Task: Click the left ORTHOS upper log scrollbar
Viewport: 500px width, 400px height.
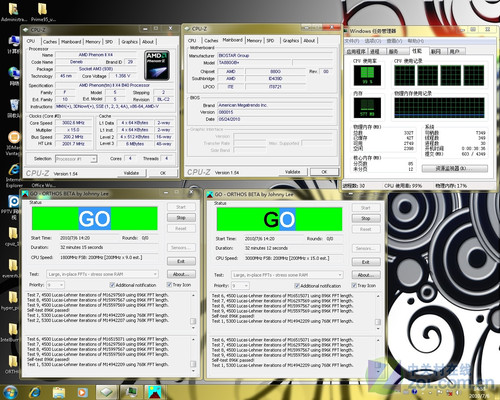Action: [x=193, y=311]
